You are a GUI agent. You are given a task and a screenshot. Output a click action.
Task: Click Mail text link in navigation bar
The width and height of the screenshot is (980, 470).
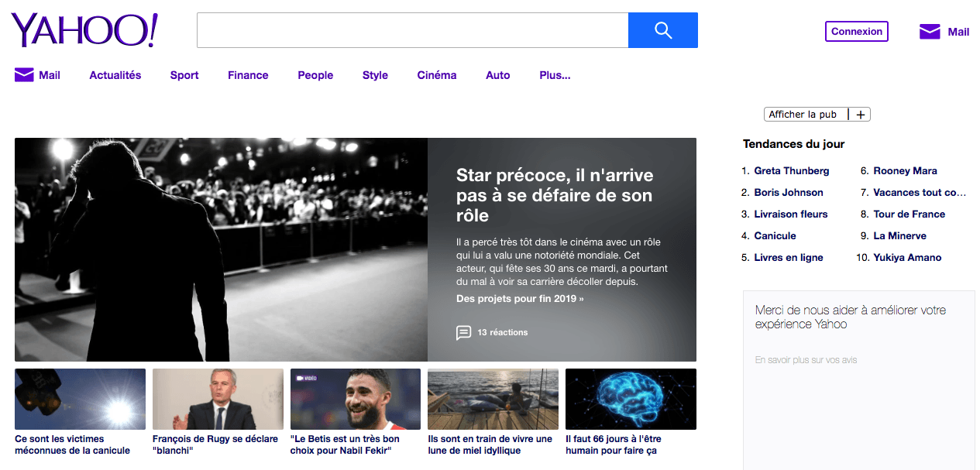[50, 75]
